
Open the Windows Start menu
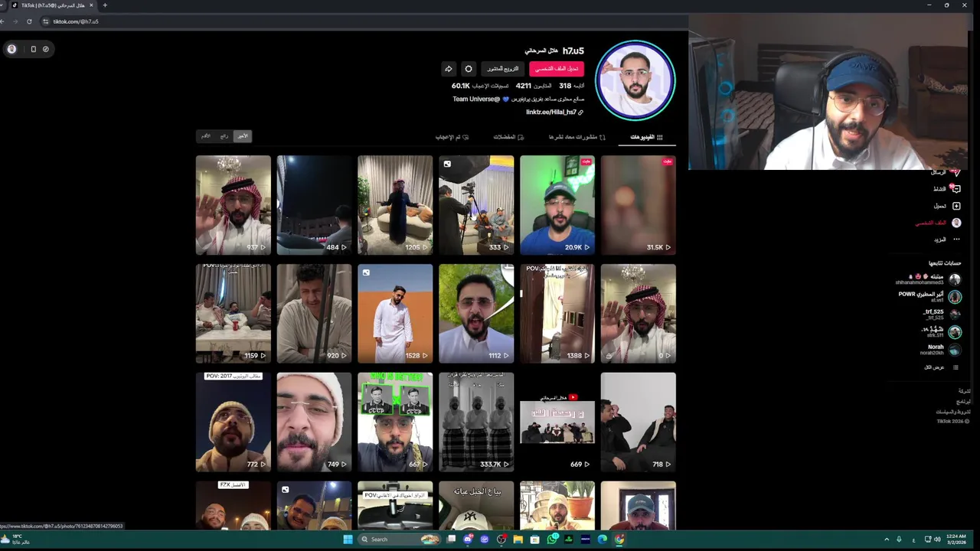348,540
